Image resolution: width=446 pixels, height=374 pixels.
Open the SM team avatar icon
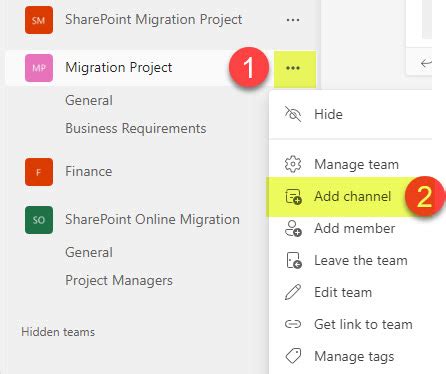pos(39,20)
